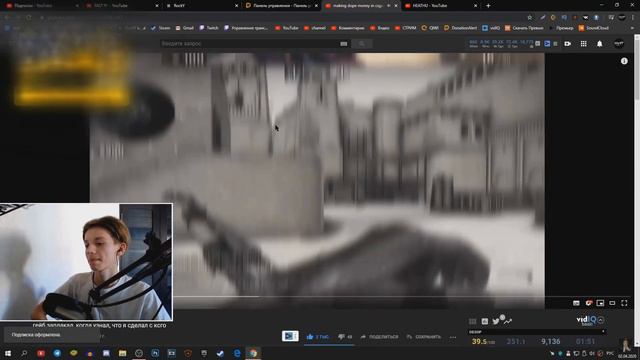Open the Gmail bookmark
Image resolution: width=640 pixels, height=360 pixels.
(x=184, y=28)
